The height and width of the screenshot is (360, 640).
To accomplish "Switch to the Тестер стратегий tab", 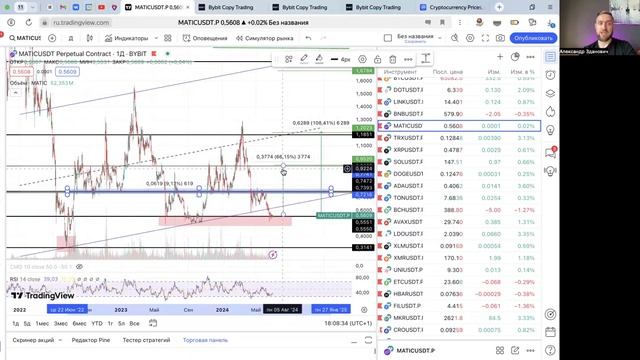I will pos(146,340).
